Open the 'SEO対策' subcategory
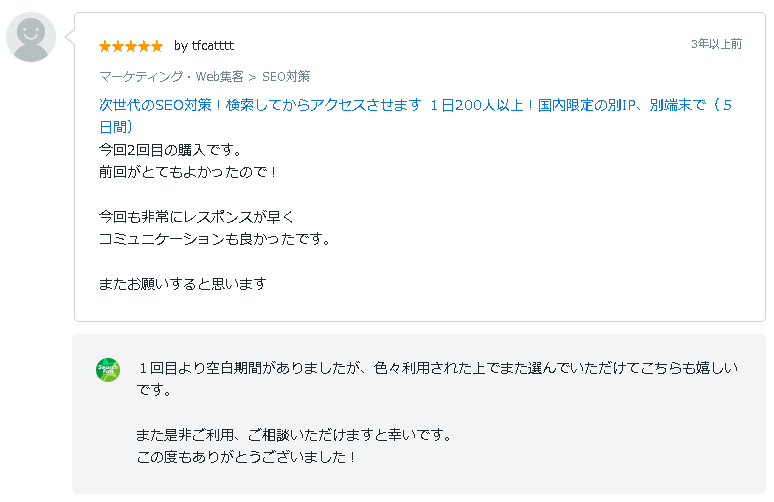 [286, 77]
